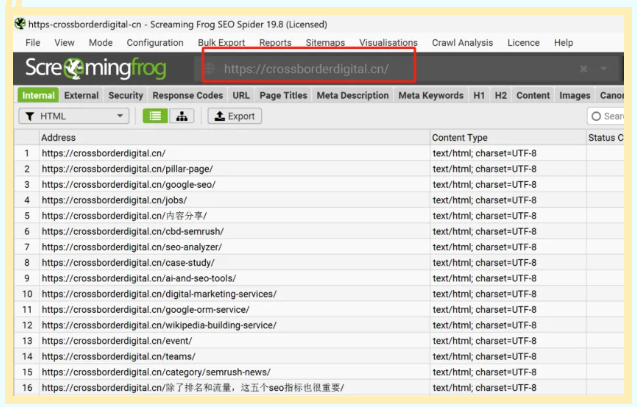
Task: Switch to the Response Codes tab
Action: (x=188, y=95)
